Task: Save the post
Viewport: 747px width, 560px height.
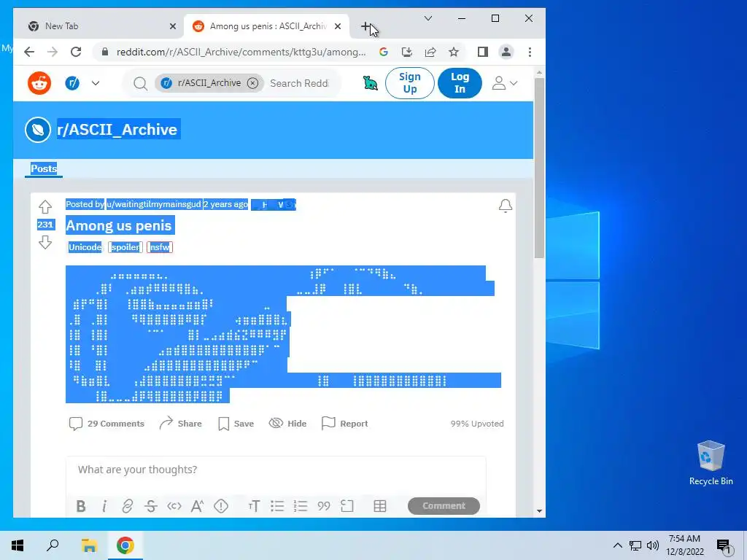Action: (236, 424)
